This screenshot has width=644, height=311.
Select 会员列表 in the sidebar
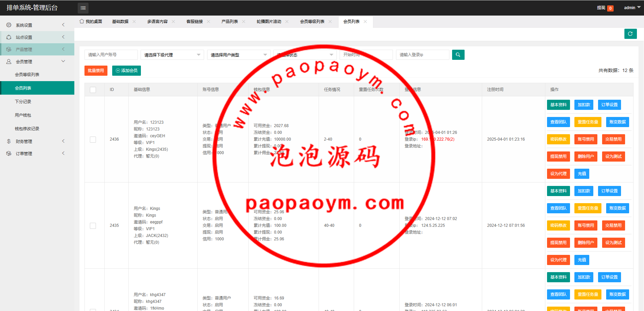(x=37, y=88)
